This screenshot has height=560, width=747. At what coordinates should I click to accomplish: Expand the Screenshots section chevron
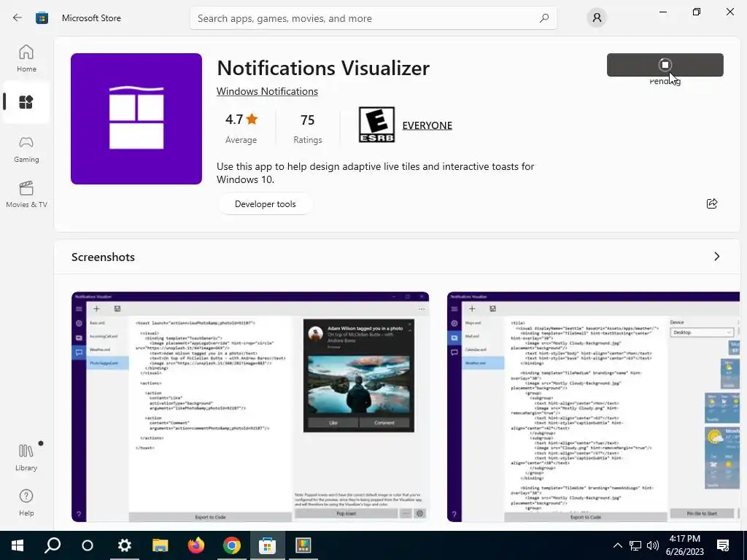tap(716, 257)
